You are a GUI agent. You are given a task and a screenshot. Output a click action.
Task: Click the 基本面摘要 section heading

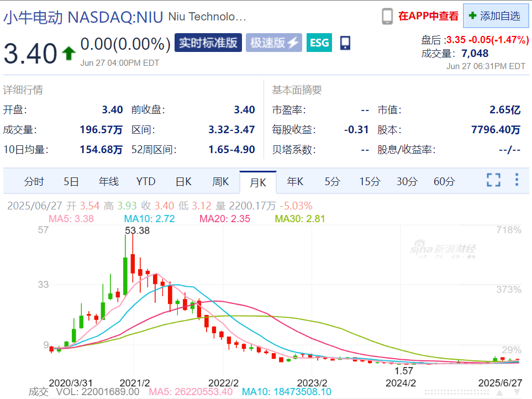coord(297,90)
